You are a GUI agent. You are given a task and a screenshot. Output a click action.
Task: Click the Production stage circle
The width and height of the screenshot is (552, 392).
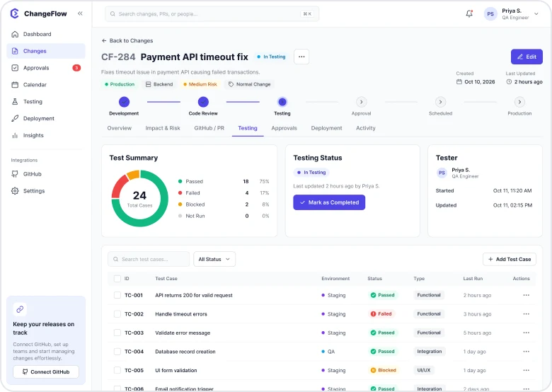click(x=519, y=102)
